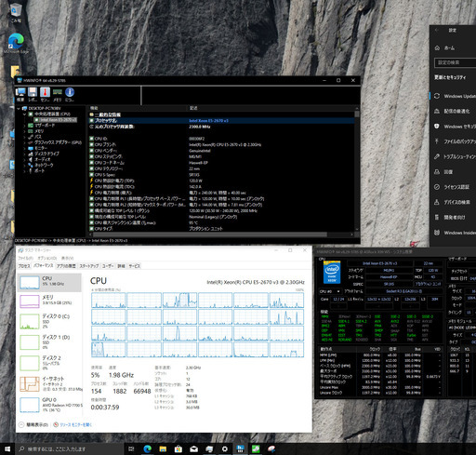The height and width of the screenshot is (455, 476).
Task: Switch to the Users (ユーザー) tab
Action: tap(108, 266)
